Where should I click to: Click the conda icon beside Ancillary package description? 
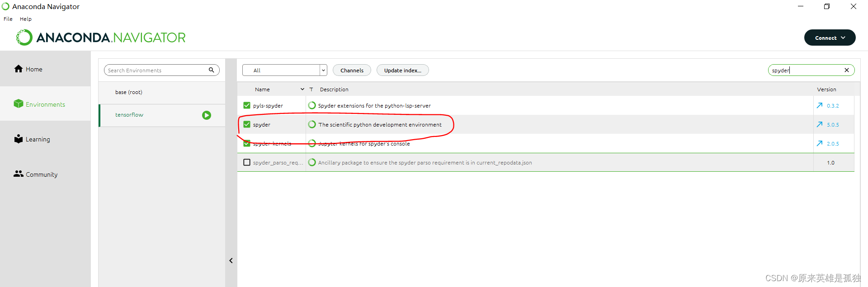click(312, 162)
